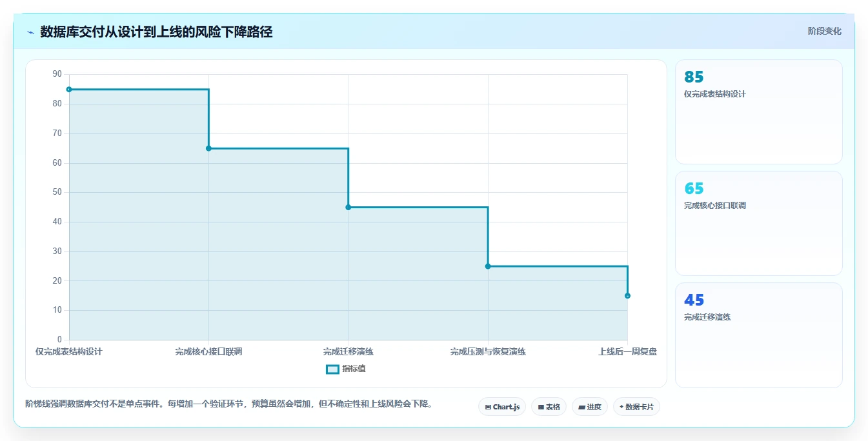This screenshot has width=868, height=441.
Task: Click the y-axis label 0
Action: 59,340
